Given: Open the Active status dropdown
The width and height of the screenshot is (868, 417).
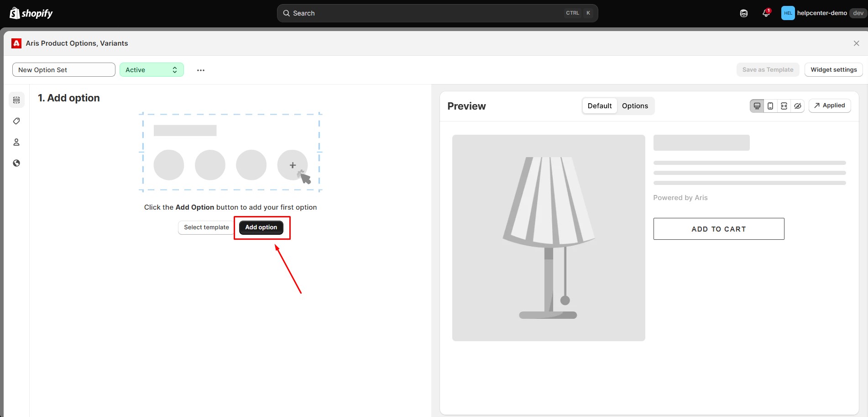Looking at the screenshot, I should tap(152, 70).
